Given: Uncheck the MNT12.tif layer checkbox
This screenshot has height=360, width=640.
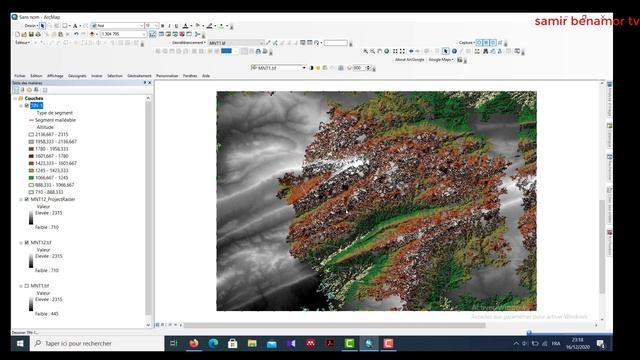Looking at the screenshot, I should (x=27, y=243).
